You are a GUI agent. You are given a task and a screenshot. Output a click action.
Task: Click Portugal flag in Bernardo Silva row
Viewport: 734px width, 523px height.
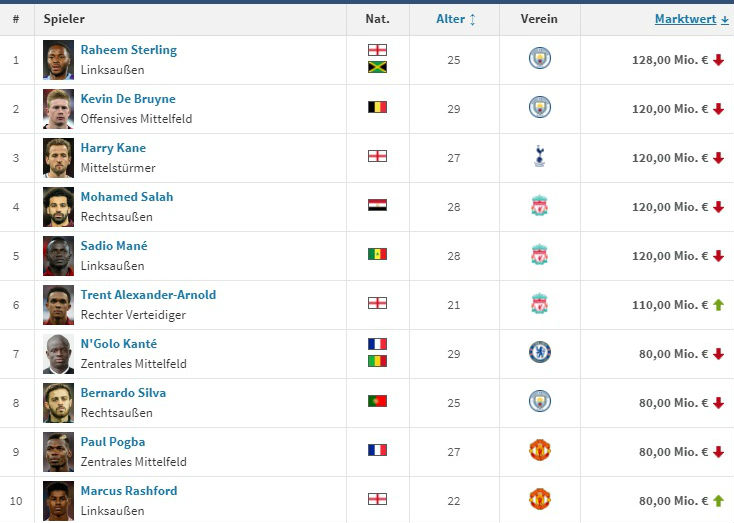tap(377, 401)
